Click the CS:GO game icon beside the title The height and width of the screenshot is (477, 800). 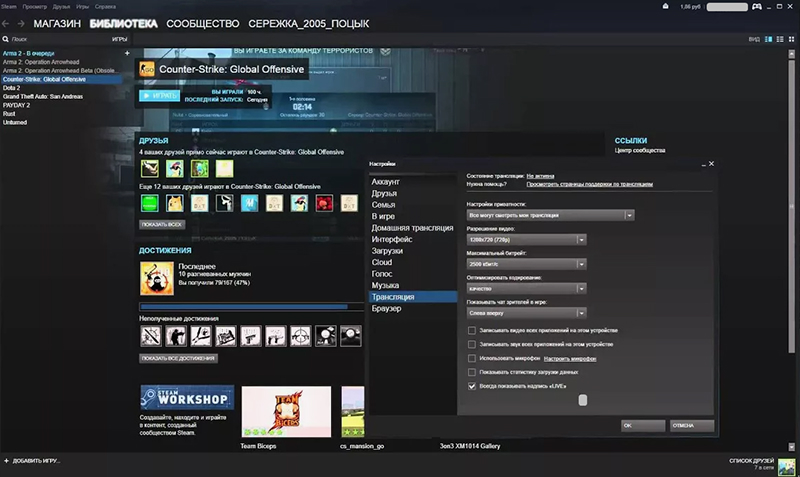(147, 69)
